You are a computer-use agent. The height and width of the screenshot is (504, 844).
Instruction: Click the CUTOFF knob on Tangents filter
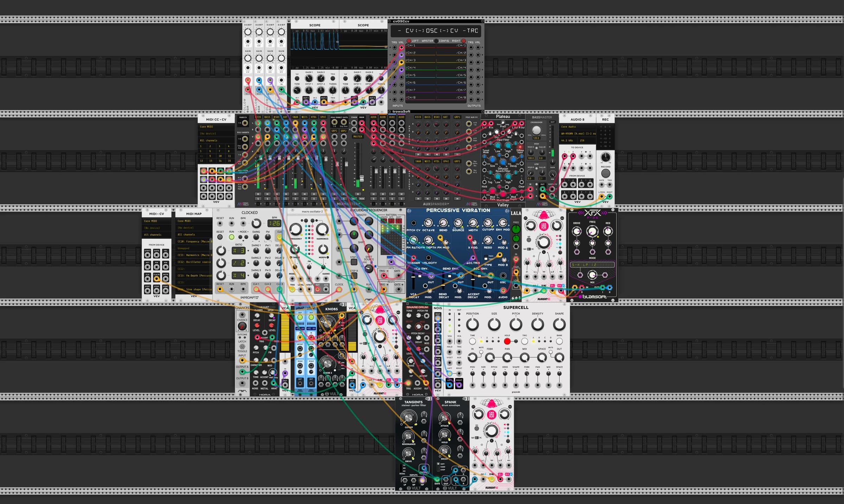[x=408, y=418]
